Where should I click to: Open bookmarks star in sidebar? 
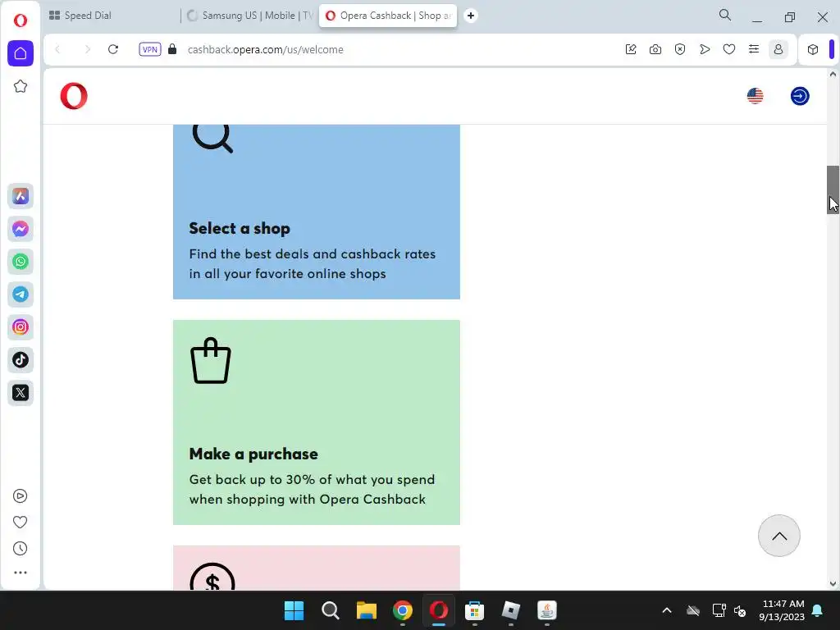[21, 86]
